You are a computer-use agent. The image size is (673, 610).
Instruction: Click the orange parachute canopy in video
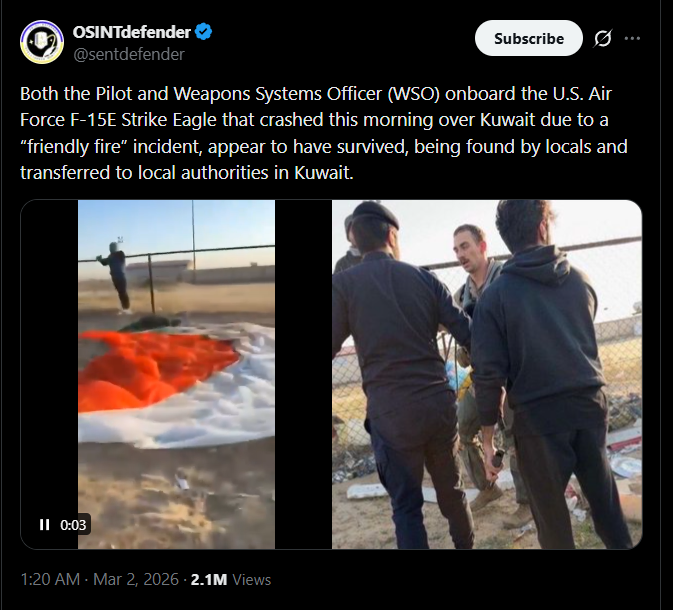[x=155, y=369]
